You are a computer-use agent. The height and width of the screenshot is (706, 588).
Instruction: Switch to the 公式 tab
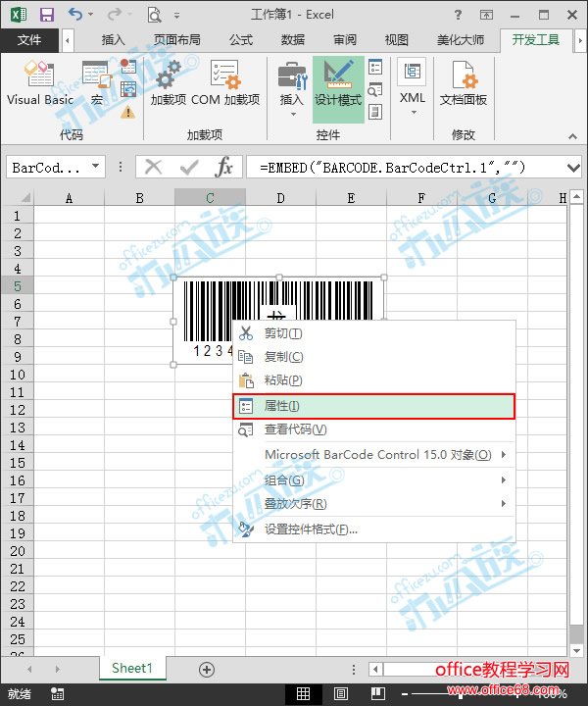click(241, 40)
